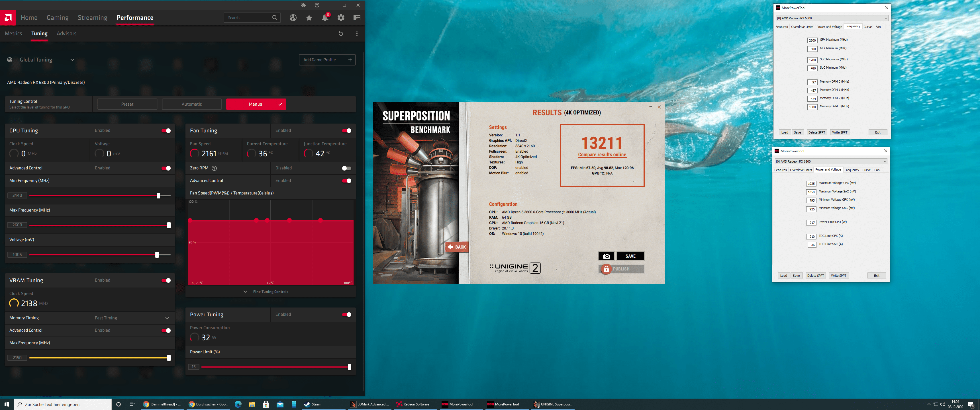Image resolution: width=980 pixels, height=410 pixels.
Task: Open the Gaming tab
Action: click(58, 17)
